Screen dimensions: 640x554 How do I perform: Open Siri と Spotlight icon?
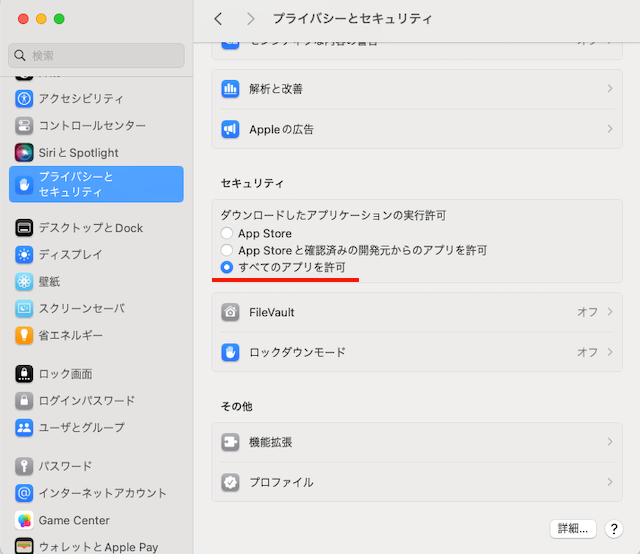click(24, 153)
